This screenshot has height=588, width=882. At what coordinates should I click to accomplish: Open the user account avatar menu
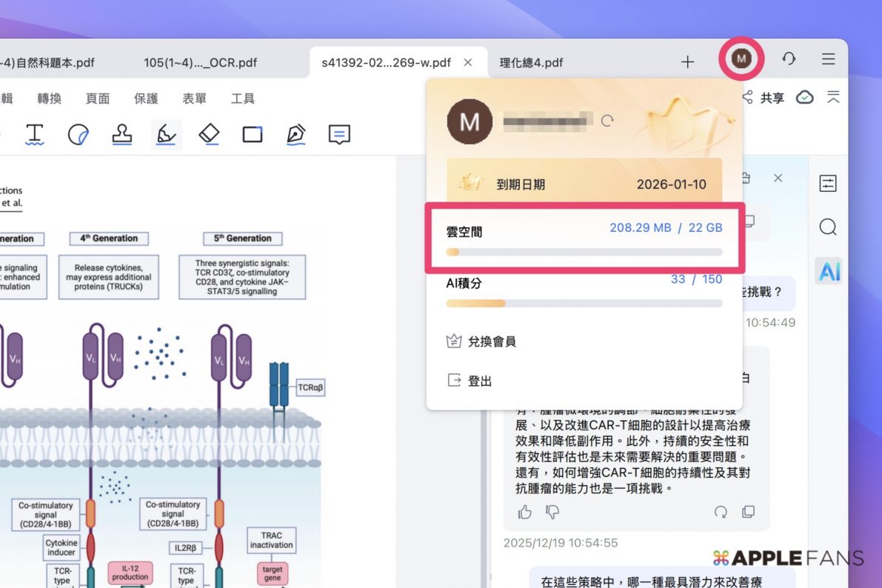741,59
